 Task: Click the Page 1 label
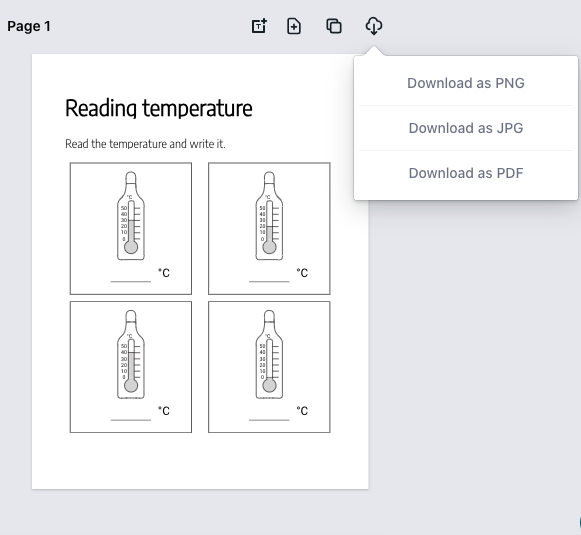[x=29, y=26]
